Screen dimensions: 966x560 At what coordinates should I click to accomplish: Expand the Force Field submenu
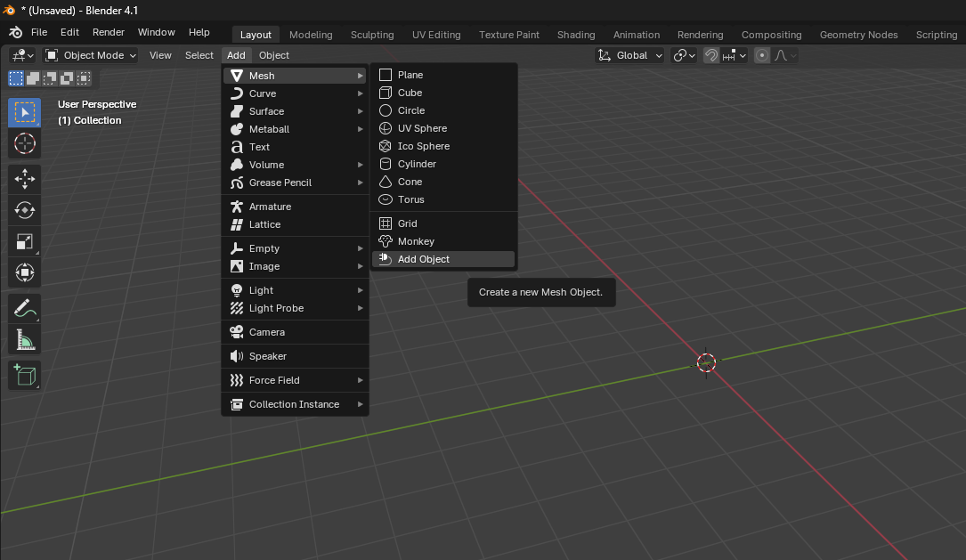click(295, 380)
